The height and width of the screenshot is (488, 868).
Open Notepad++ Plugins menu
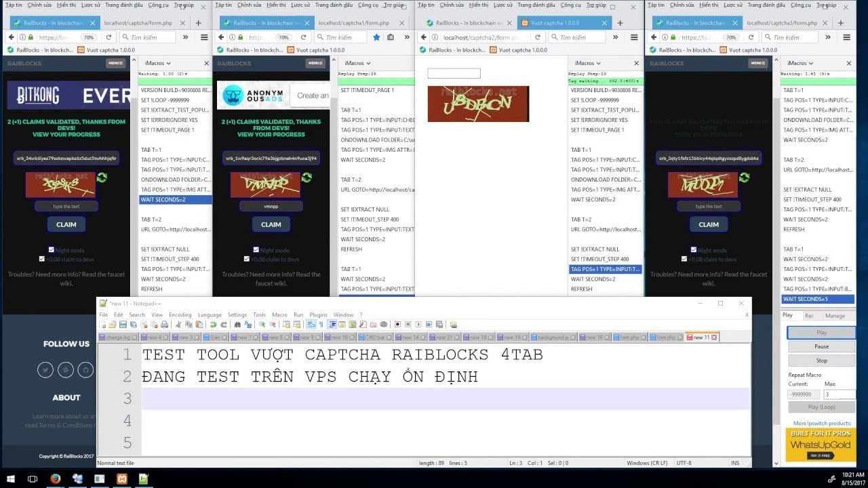(318, 314)
